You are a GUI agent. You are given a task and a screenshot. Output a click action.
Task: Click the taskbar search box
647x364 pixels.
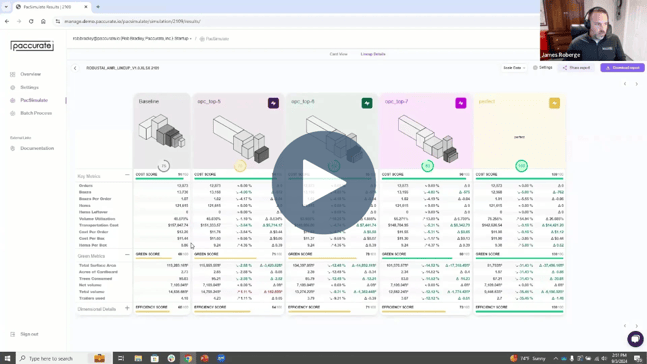point(52,358)
